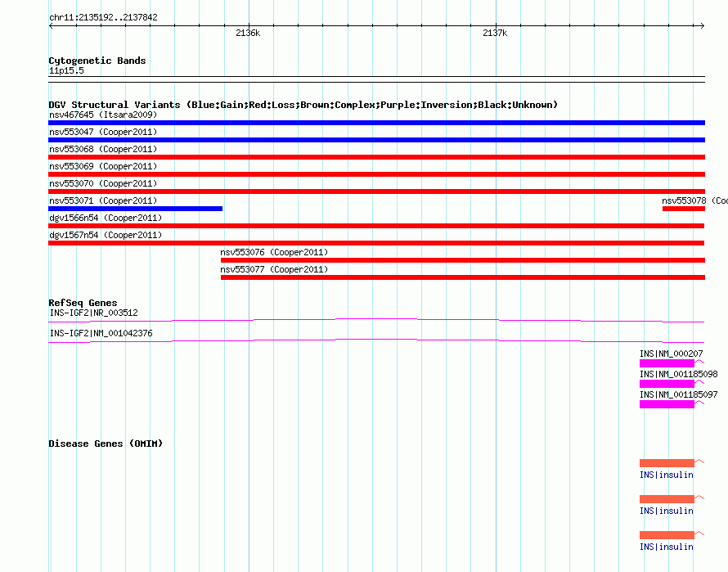The image size is (728, 572).
Task: Click the dgv1566n54 (Cooper2011) label
Action: 106,218
